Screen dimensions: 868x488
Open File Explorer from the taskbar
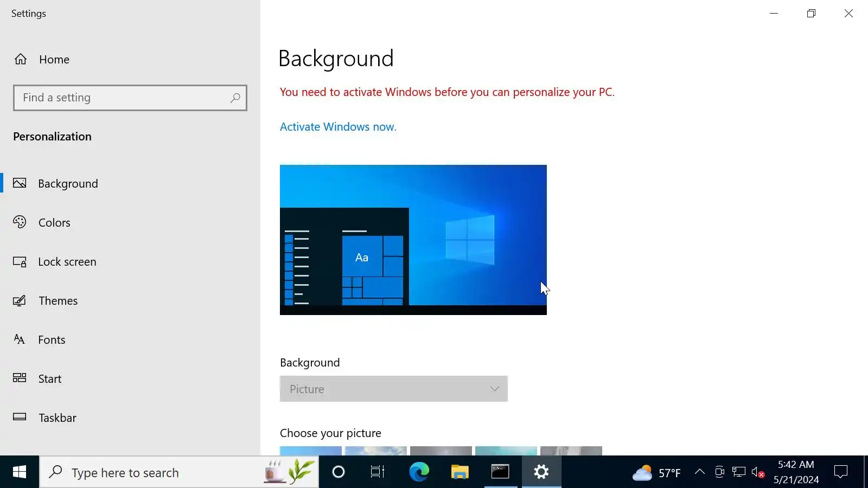[x=459, y=472]
